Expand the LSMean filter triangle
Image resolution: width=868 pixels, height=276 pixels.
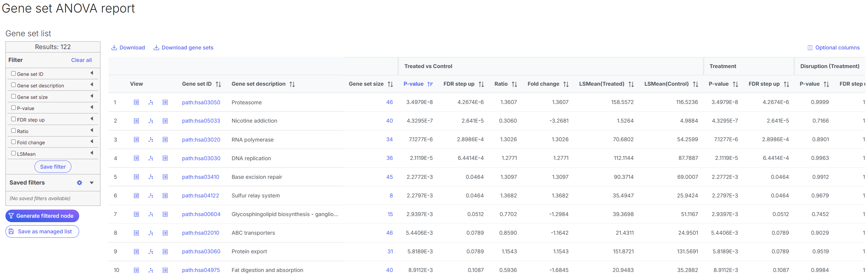pyautogui.click(x=92, y=153)
